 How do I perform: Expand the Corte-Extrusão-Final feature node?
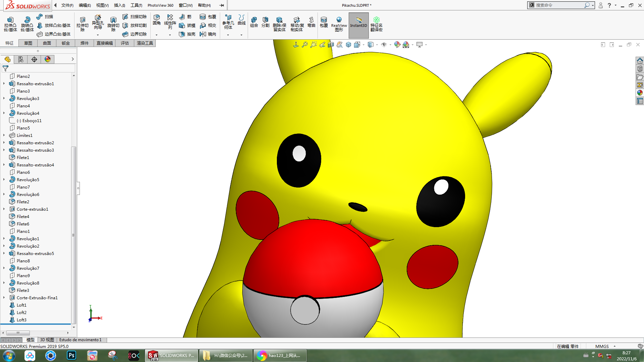[x=4, y=298]
